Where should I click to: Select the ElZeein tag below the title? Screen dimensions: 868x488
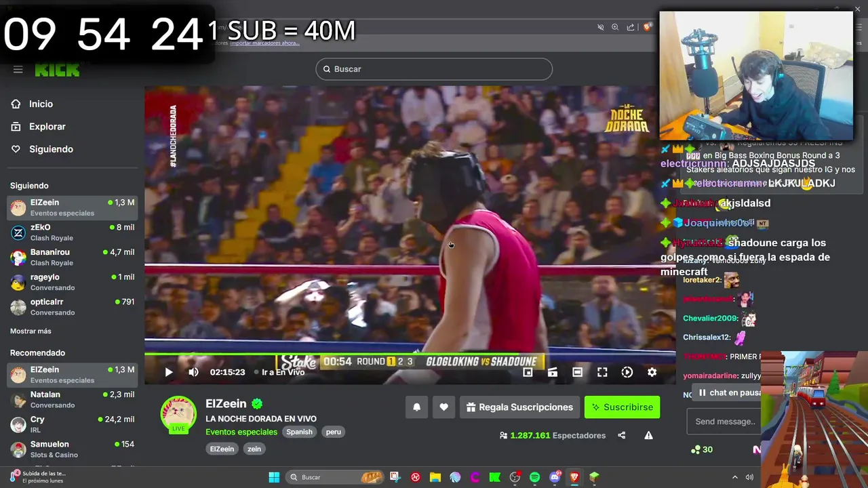coord(222,449)
